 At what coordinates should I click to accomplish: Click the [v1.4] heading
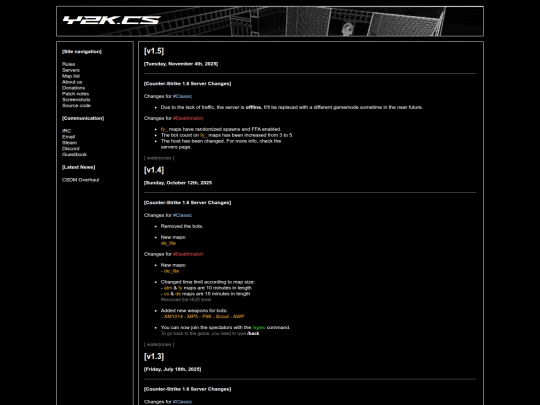pos(154,170)
